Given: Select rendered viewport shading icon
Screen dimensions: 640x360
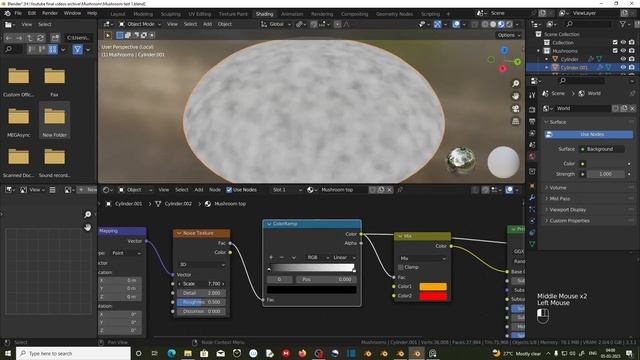Looking at the screenshot, I should point(509,24).
